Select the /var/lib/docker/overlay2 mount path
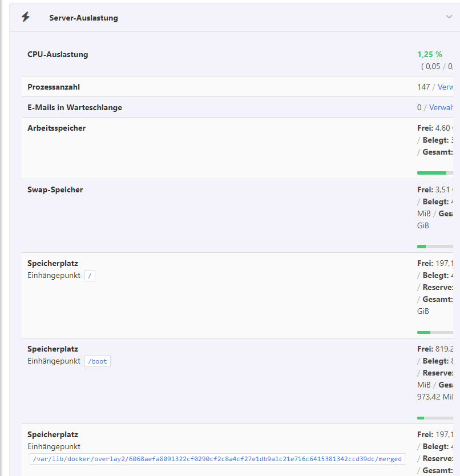The image size is (460, 476). coord(217,459)
